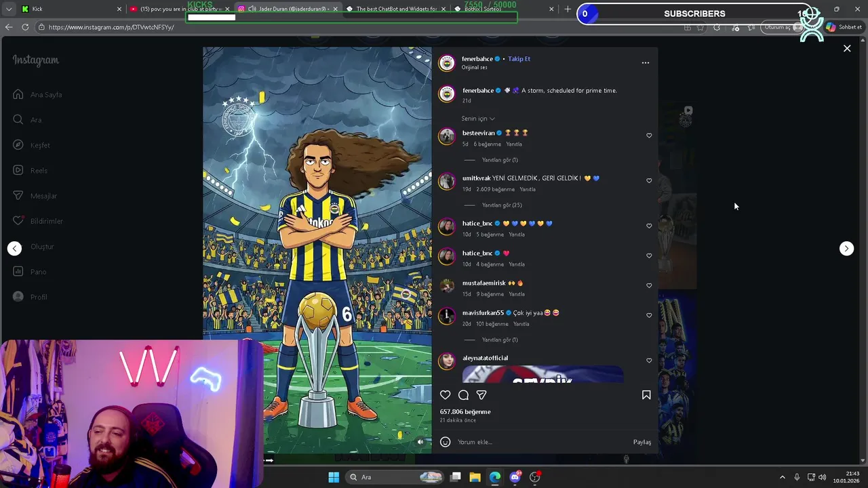Reply to mavisfurkan55's comment

click(x=521, y=324)
